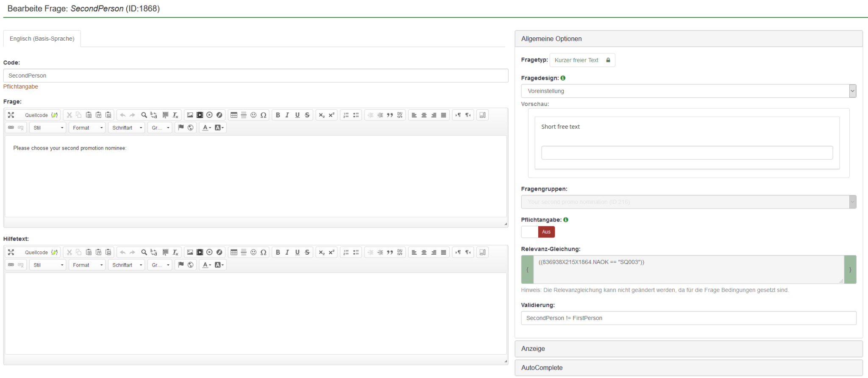This screenshot has width=868, height=378.
Task: Insert an image in the Hilfetext editor
Action: (190, 252)
